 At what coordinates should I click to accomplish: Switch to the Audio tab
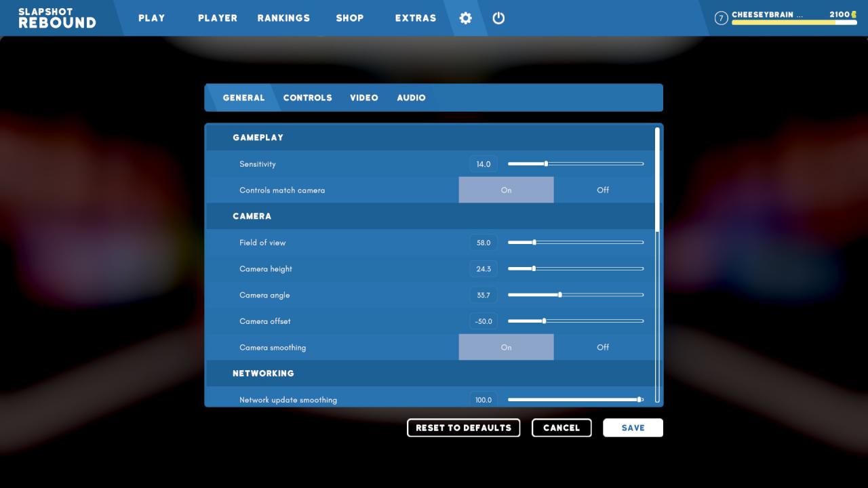(x=411, y=98)
